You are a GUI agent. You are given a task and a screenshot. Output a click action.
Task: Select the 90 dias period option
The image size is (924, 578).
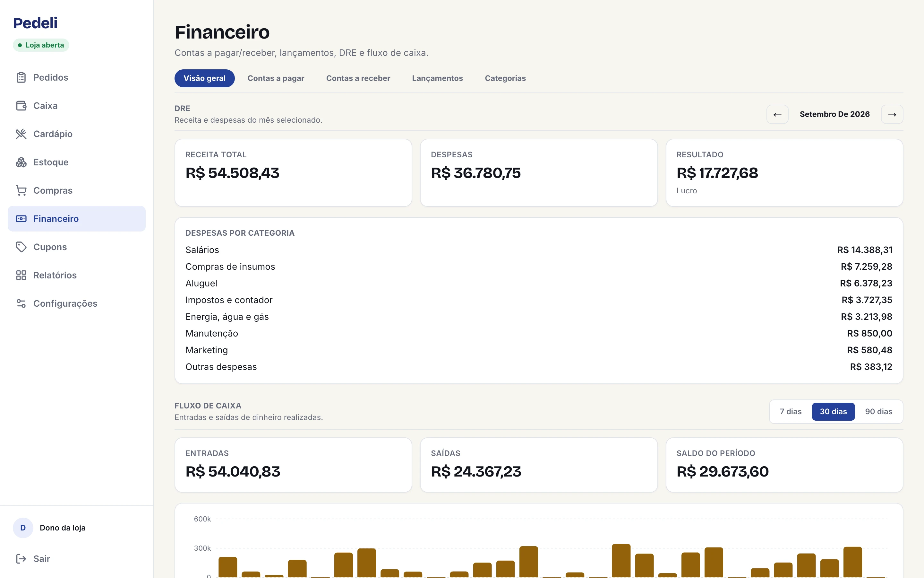pyautogui.click(x=878, y=412)
